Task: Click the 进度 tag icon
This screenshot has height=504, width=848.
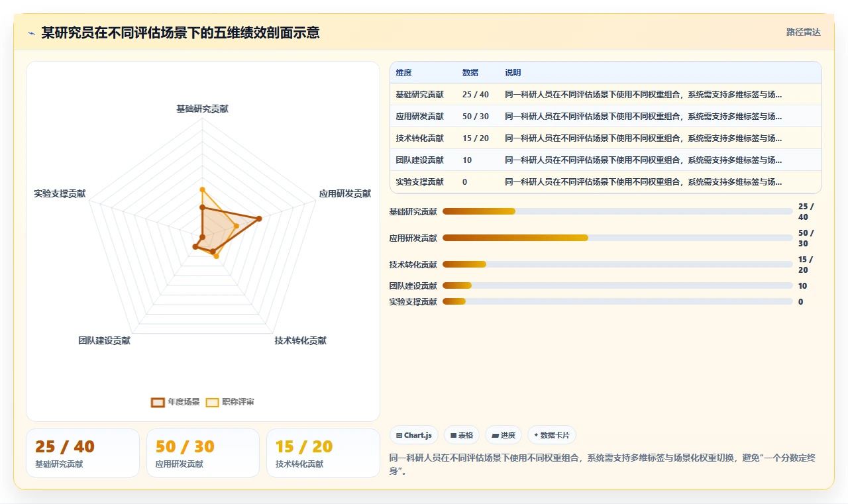Action: (x=495, y=436)
